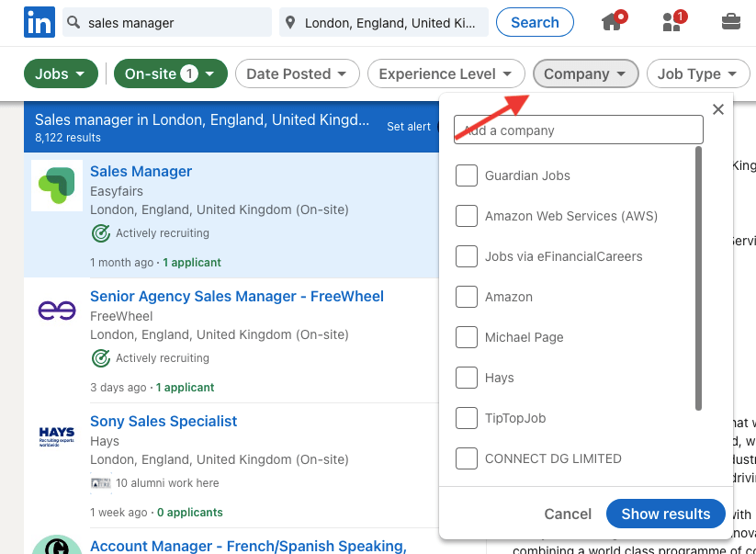Image resolution: width=756 pixels, height=554 pixels.
Task: Click '3 days ago' in the FreeWheel listing
Action: (x=118, y=388)
